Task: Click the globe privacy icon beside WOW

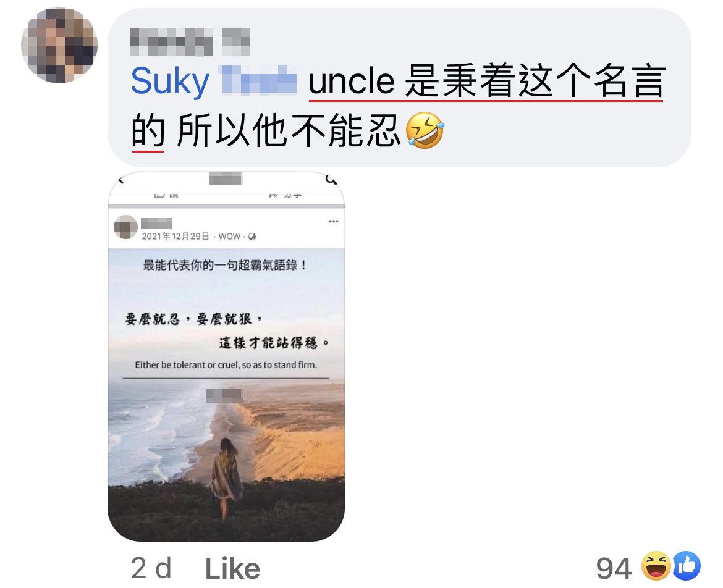Action: (x=252, y=237)
